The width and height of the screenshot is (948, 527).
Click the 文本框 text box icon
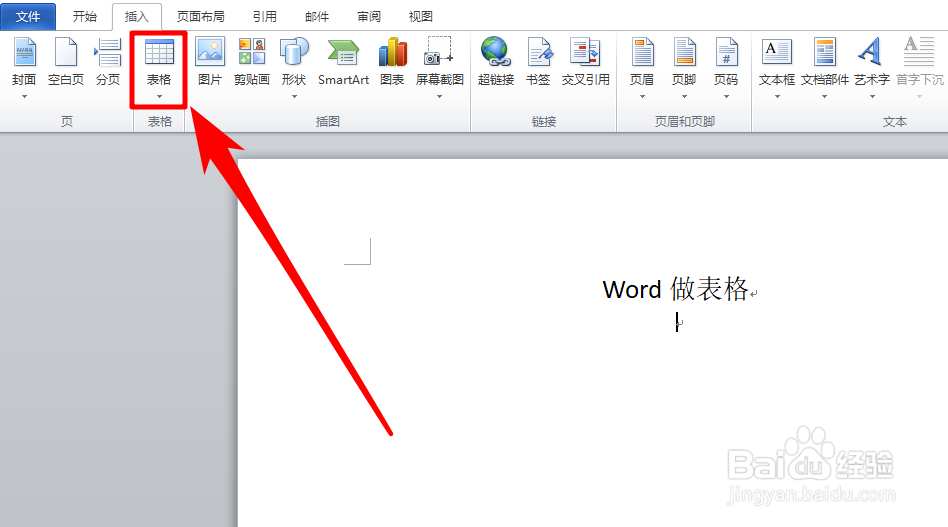pos(777,51)
